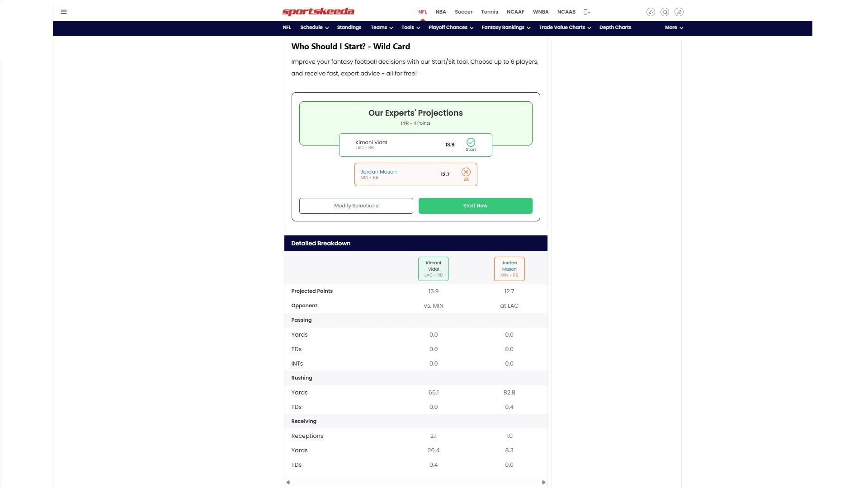Click breakdown table scroll-right arrow
Screen dimensions: 868x488
click(x=543, y=482)
